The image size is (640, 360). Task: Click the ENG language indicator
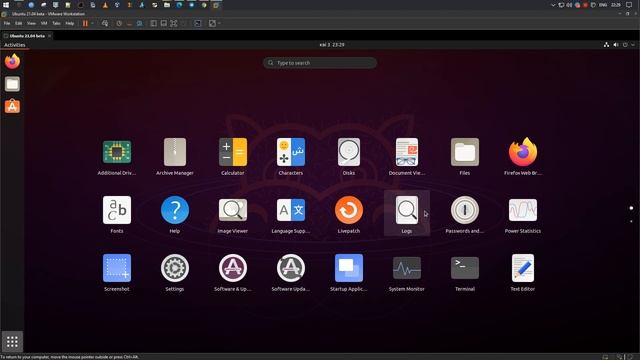[x=603, y=5]
